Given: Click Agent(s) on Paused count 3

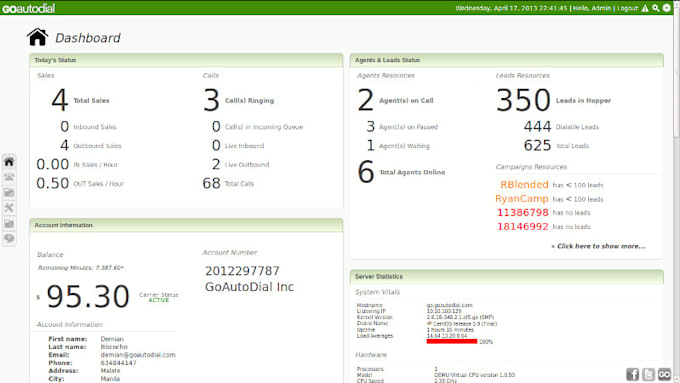Looking at the screenshot, I should [x=370, y=126].
